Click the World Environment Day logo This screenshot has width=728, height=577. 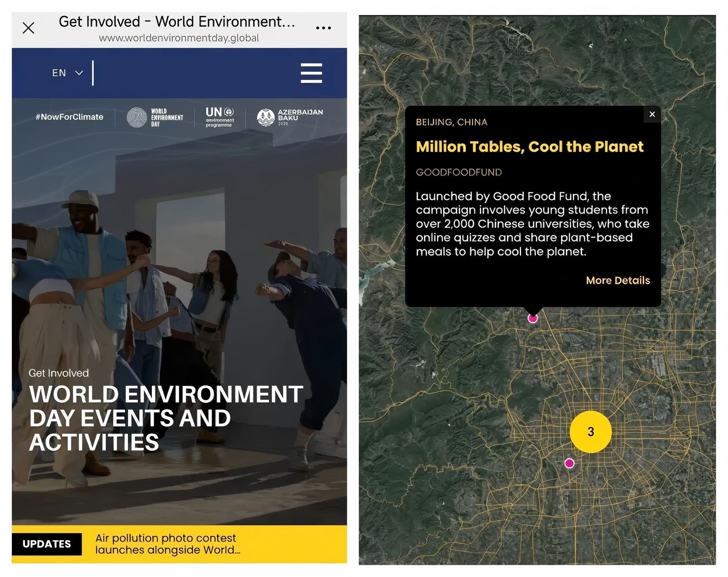155,117
